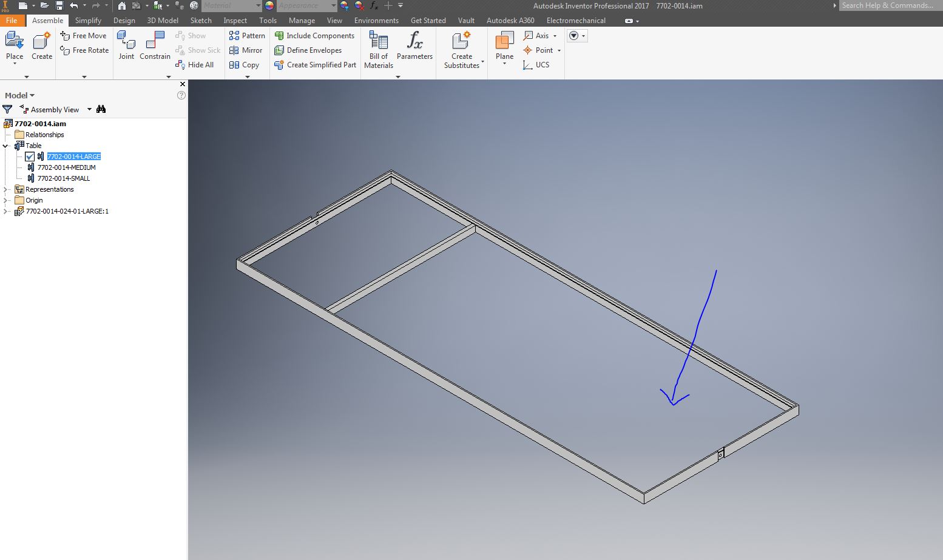943x560 pixels.
Task: Click Define Envelopes button
Action: [x=308, y=50]
